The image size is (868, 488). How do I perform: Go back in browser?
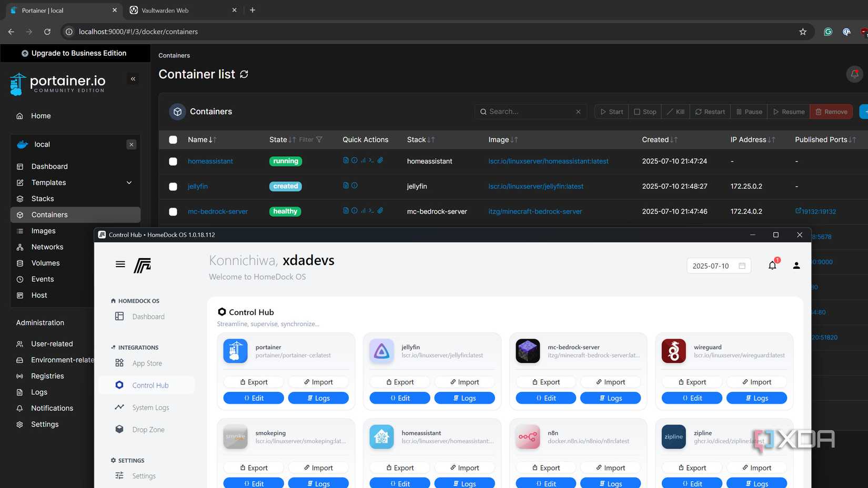click(x=11, y=32)
